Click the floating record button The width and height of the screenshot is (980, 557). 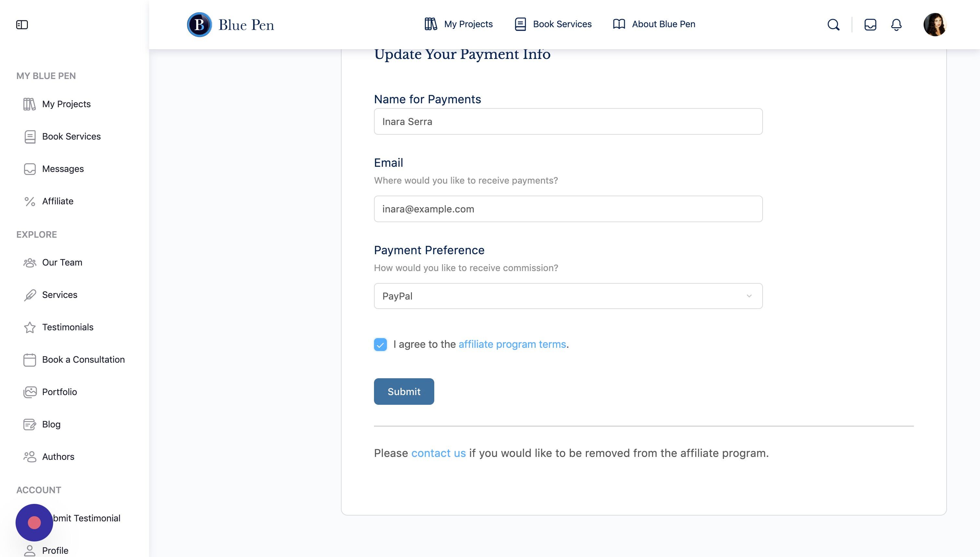coord(34,523)
